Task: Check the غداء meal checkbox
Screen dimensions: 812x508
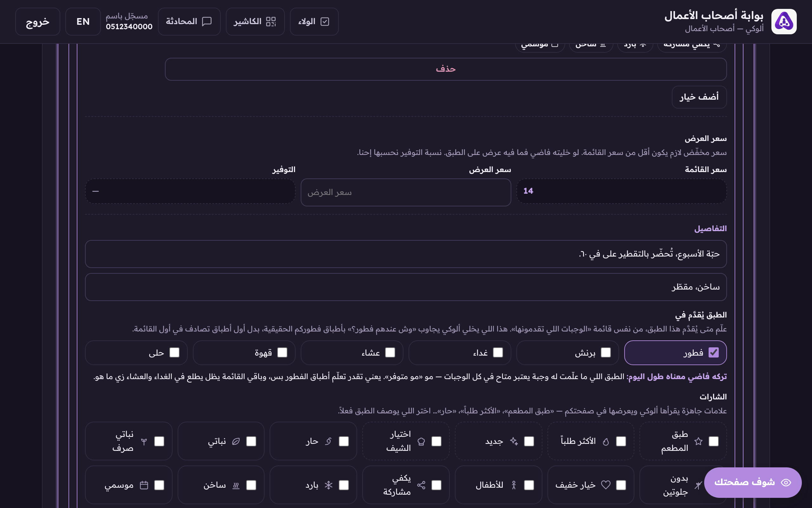Action: point(498,352)
